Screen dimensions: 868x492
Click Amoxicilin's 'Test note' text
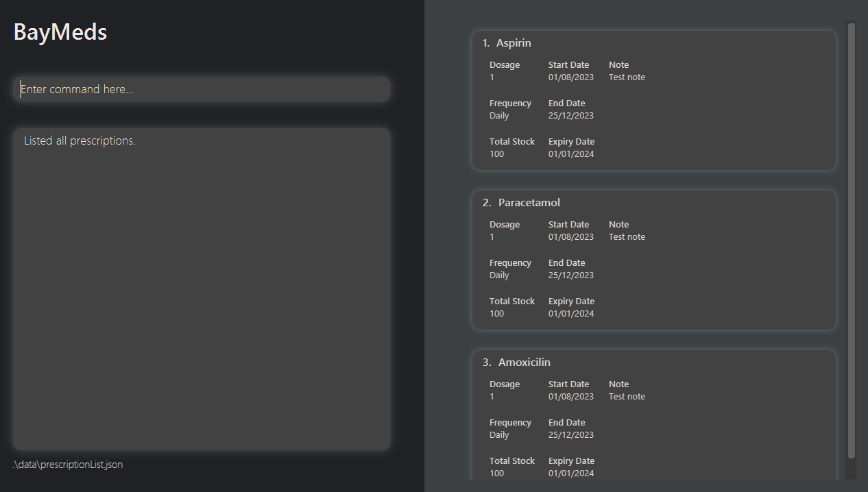tap(627, 397)
